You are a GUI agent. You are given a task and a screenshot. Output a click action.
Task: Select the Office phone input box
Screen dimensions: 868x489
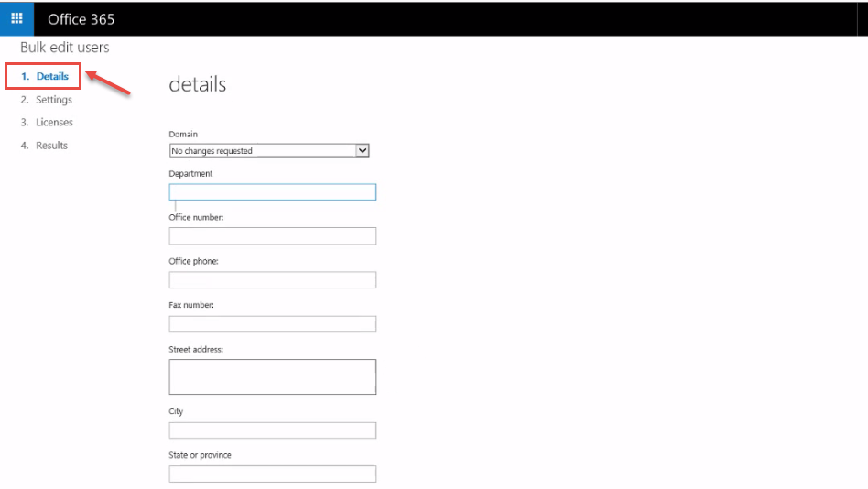click(x=272, y=279)
